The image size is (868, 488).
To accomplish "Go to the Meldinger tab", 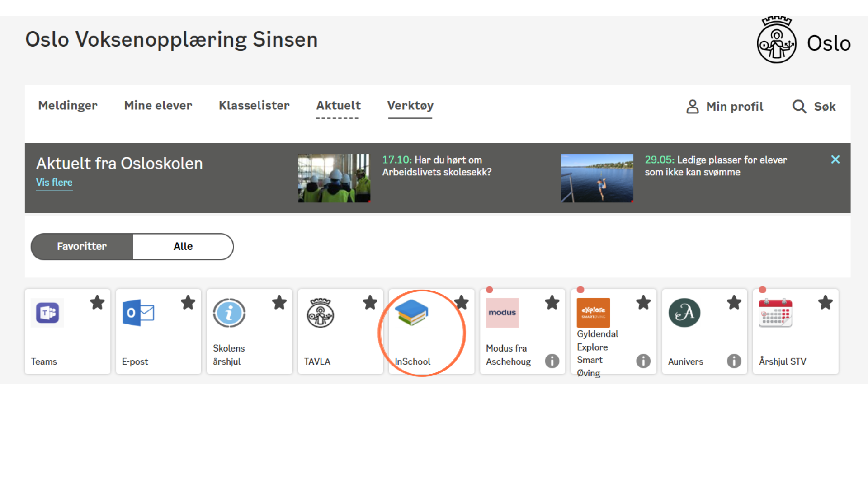I will tap(68, 106).
